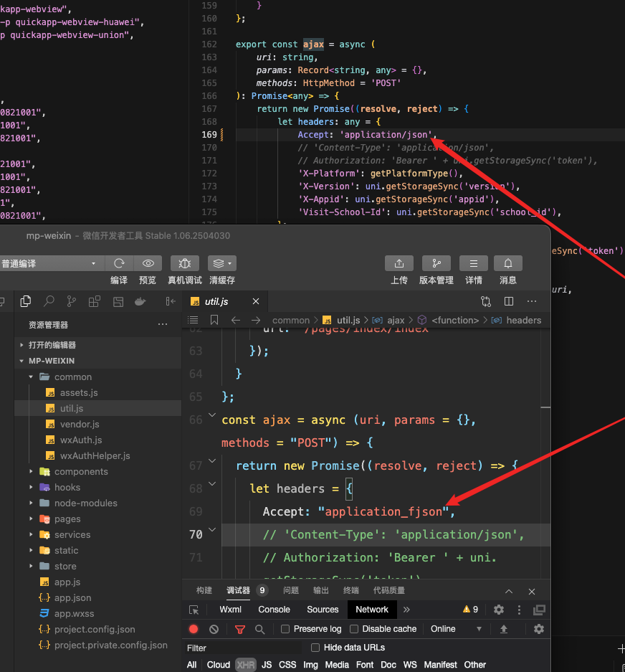Enable the Preserve log checkbox
This screenshot has width=625, height=672.
pyautogui.click(x=285, y=629)
